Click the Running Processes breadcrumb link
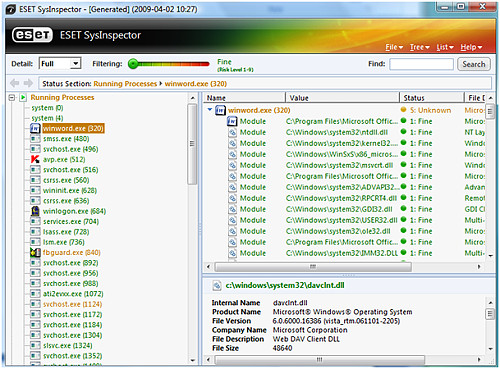The image size is (500, 369). click(125, 84)
